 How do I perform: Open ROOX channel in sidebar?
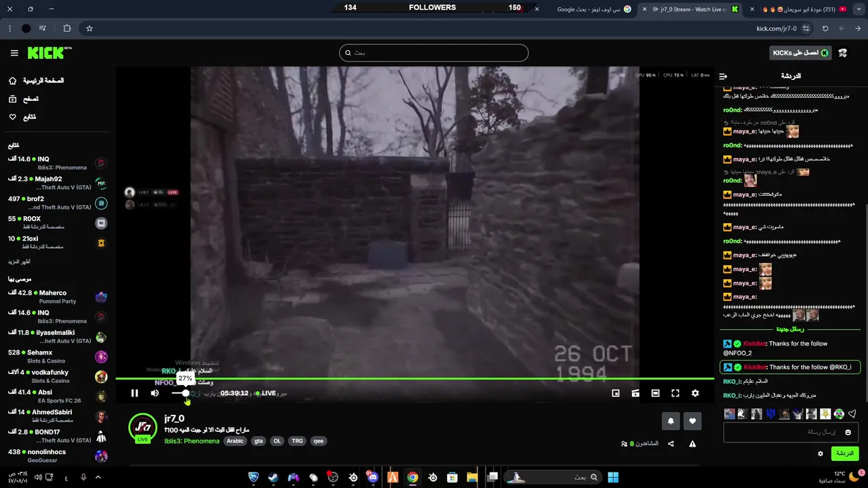point(58,223)
